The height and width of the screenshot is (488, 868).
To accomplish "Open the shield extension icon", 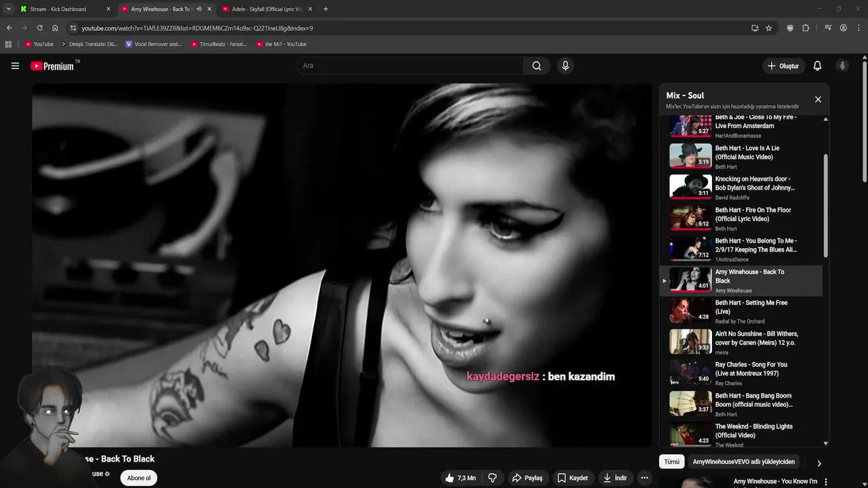I will click(790, 28).
